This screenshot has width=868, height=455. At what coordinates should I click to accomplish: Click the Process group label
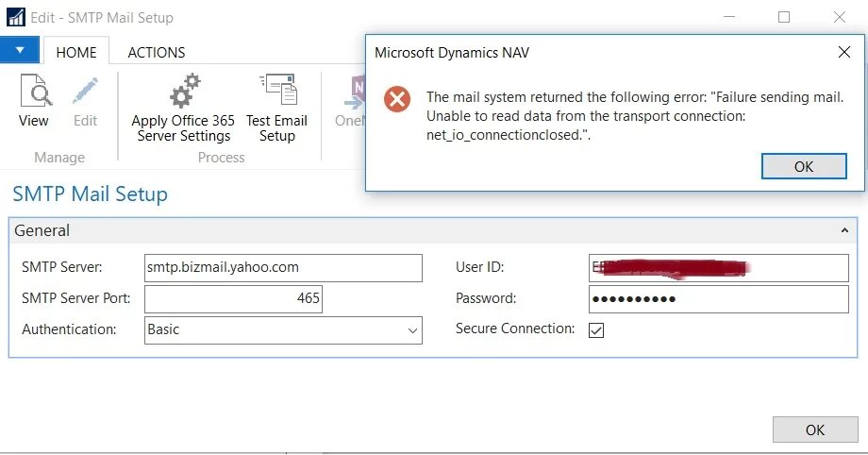coord(221,158)
